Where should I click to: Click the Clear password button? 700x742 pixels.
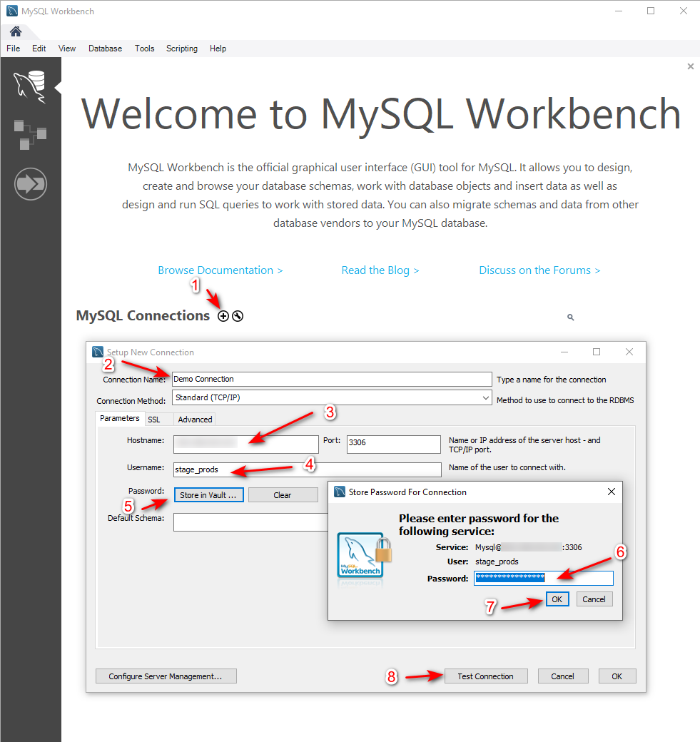click(x=283, y=495)
